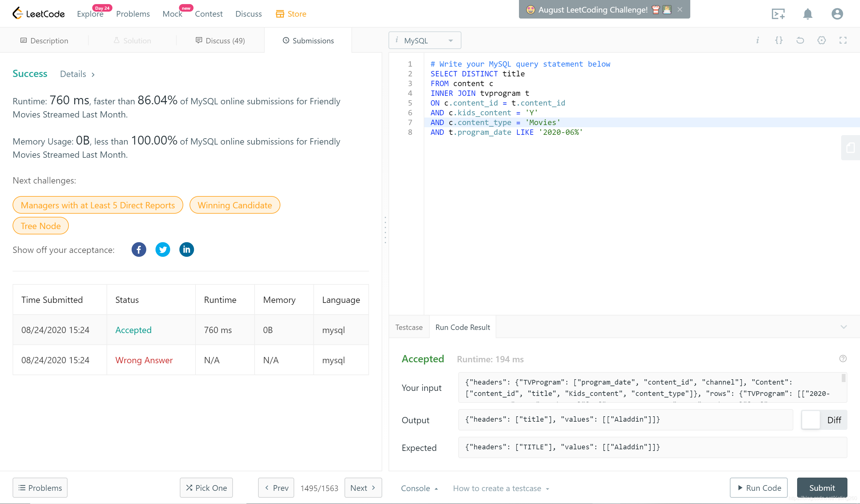Switch to the Description tab
This screenshot has height=504, width=860.
click(44, 40)
